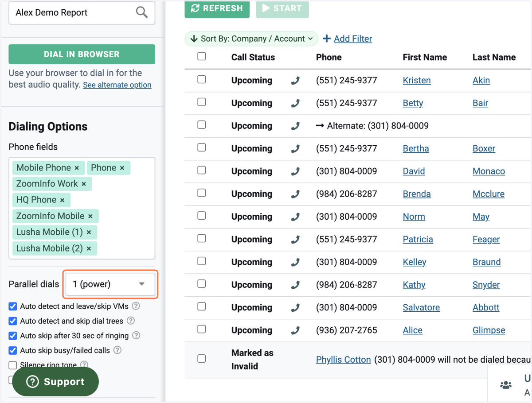Screen dimensions: 532x403
Task: Check the select-all checkbox in the table header
Action: tap(202, 56)
